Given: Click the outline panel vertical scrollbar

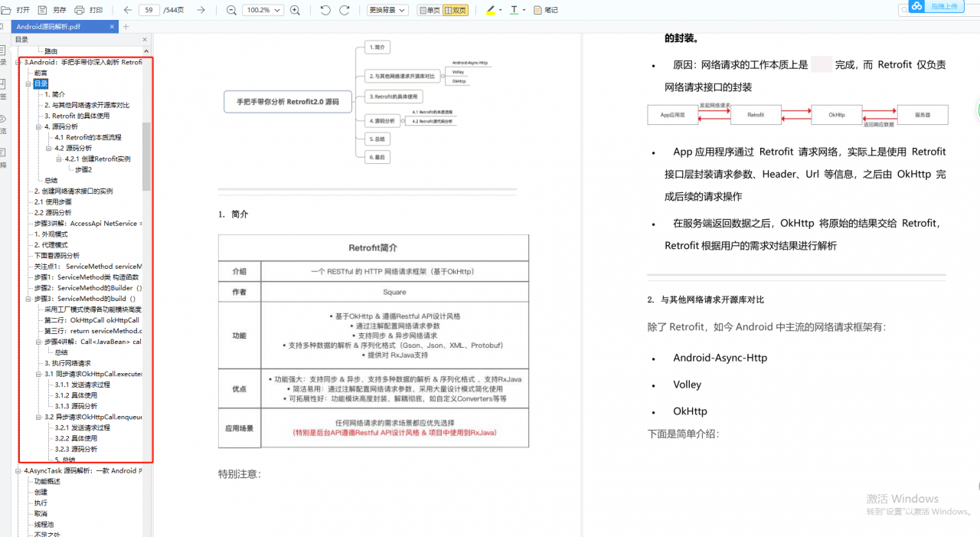Looking at the screenshot, I should [146, 157].
